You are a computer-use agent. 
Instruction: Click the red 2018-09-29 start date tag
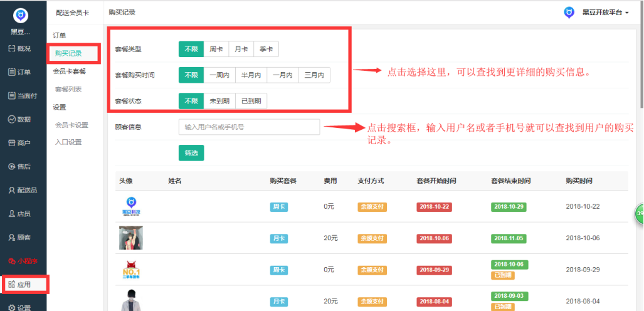[434, 270]
